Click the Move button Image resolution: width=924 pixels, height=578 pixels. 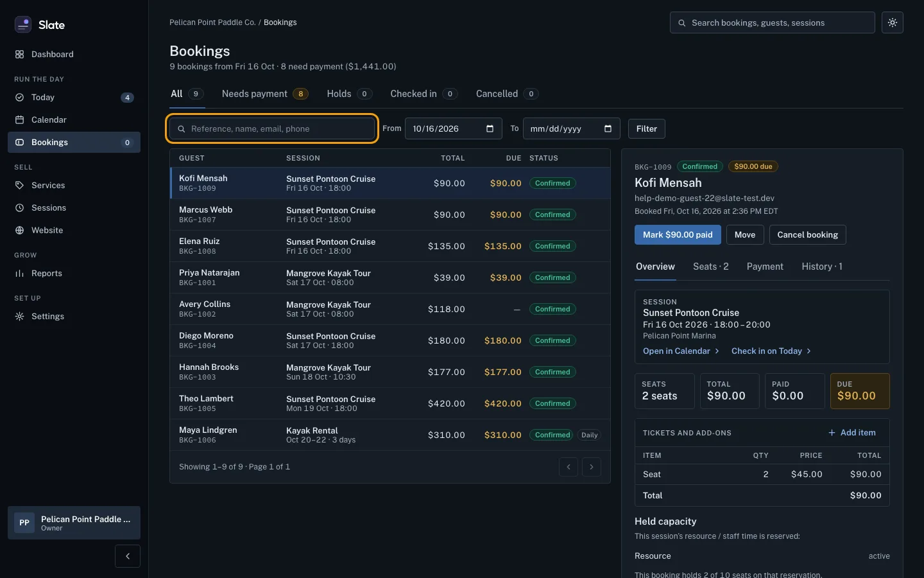pos(745,235)
